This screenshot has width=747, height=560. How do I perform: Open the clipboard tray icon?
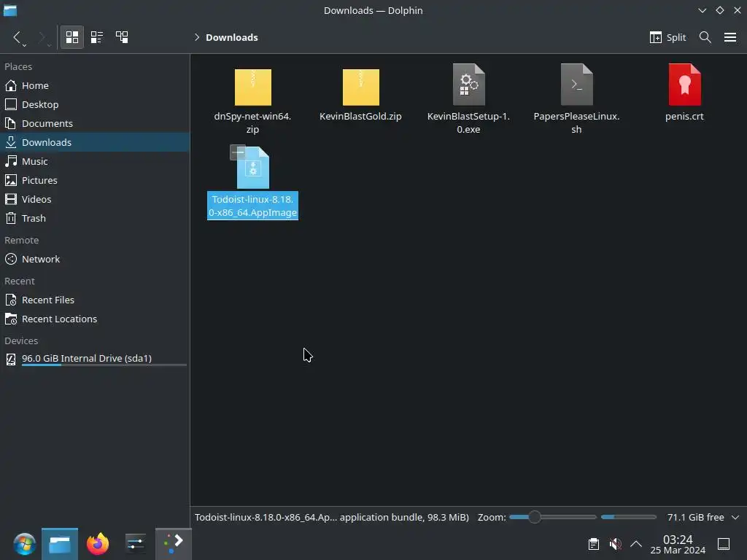click(x=594, y=544)
